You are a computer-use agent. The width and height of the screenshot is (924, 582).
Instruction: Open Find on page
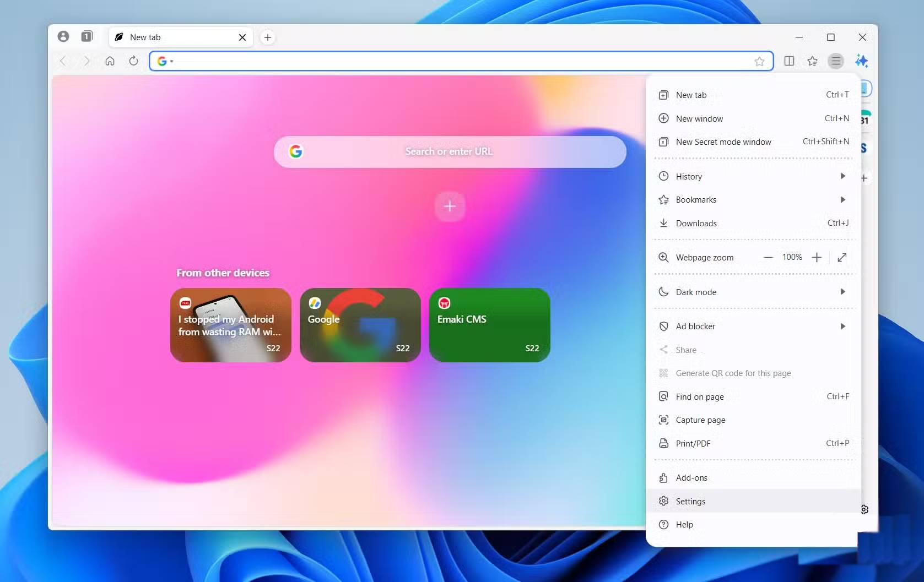click(x=753, y=397)
